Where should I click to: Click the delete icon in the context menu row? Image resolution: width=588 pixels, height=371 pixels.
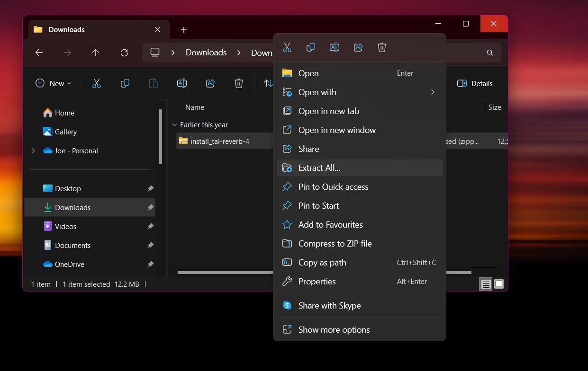click(381, 47)
